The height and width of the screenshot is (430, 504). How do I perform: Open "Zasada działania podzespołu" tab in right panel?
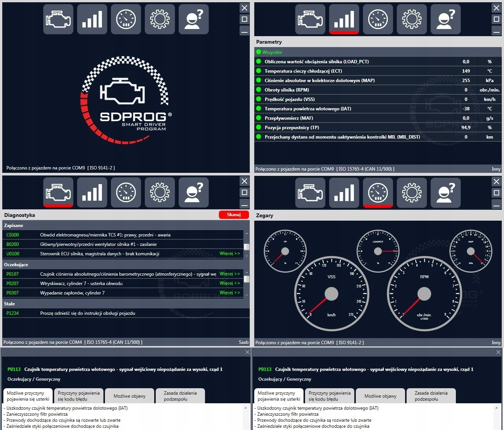click(x=431, y=396)
